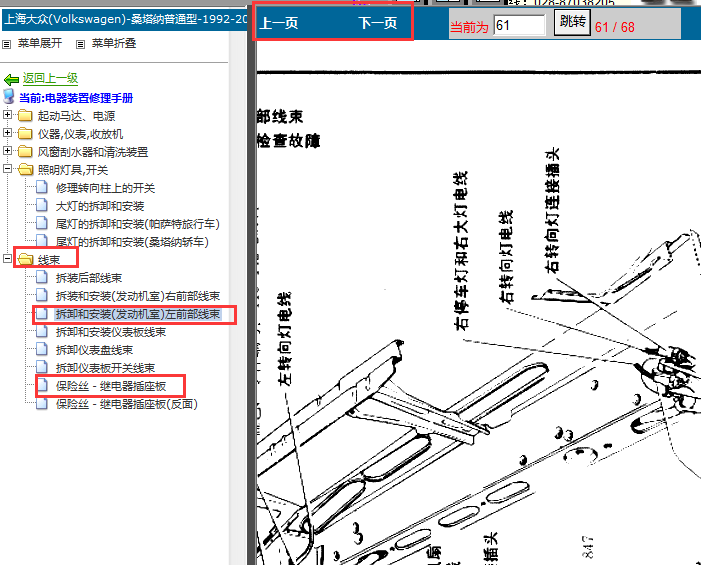Open 拆装和安装(发动机室)右前部线束 document
This screenshot has height=565, width=701.
click(x=138, y=296)
